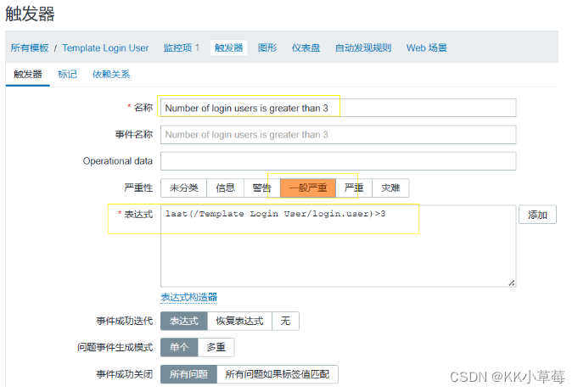This screenshot has width=578, height=392.
Task: Choose 无 for 事件成功迭代
Action: pyautogui.click(x=285, y=321)
